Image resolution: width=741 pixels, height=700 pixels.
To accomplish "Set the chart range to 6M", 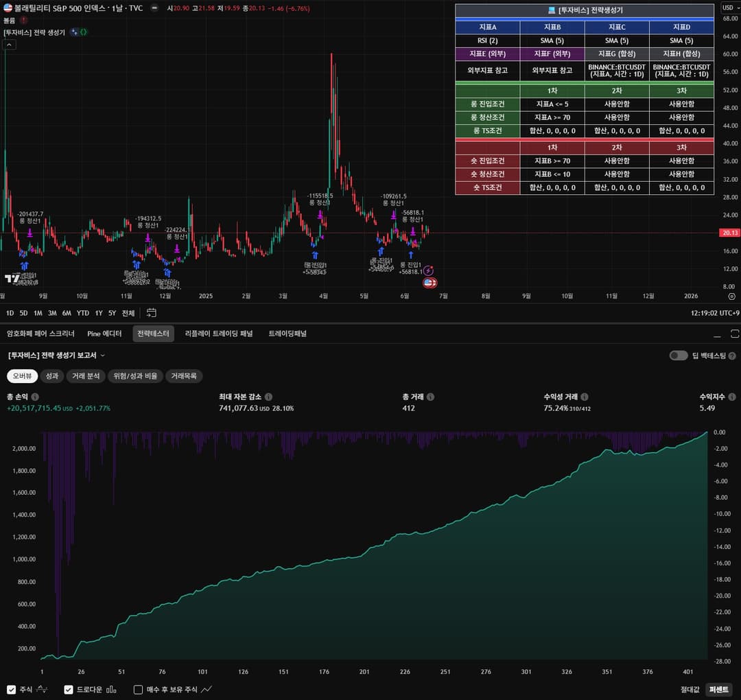I will tap(67, 314).
